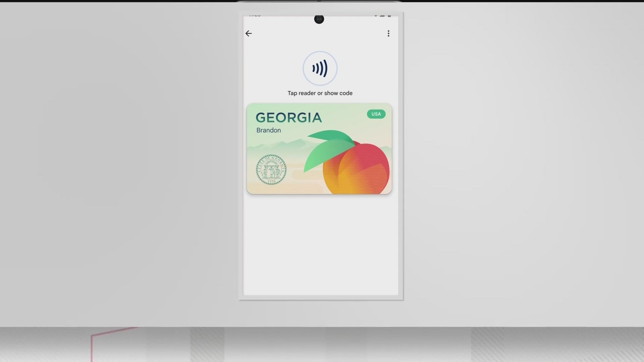Open the three-dot overflow menu icon

(388, 33)
